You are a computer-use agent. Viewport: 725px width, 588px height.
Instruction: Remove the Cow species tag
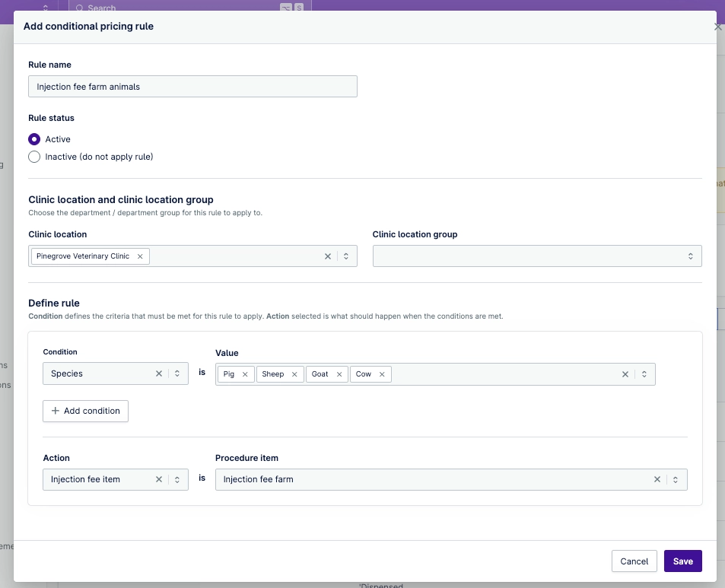click(x=382, y=374)
